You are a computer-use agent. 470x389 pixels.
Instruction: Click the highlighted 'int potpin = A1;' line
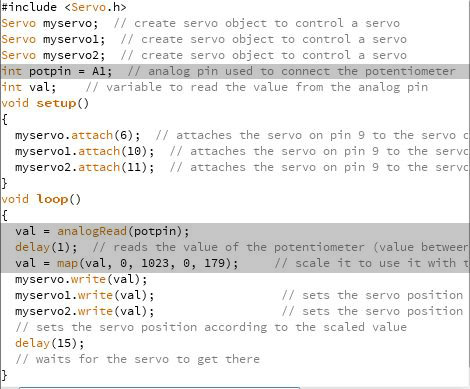tap(235, 71)
